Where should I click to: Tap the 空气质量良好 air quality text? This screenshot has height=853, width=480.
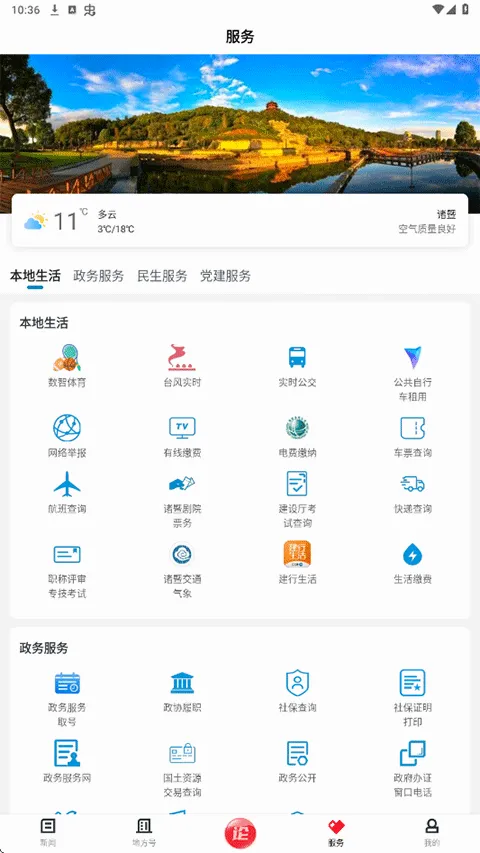coord(427,229)
